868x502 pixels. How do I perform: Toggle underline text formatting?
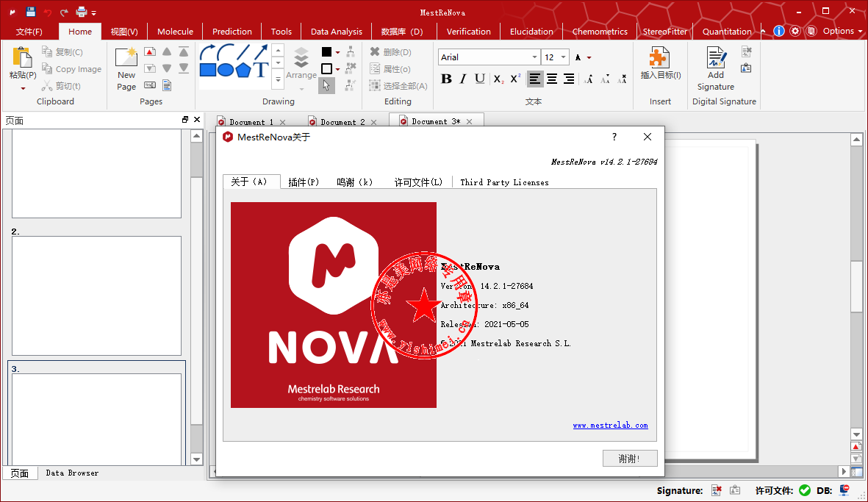tap(480, 79)
